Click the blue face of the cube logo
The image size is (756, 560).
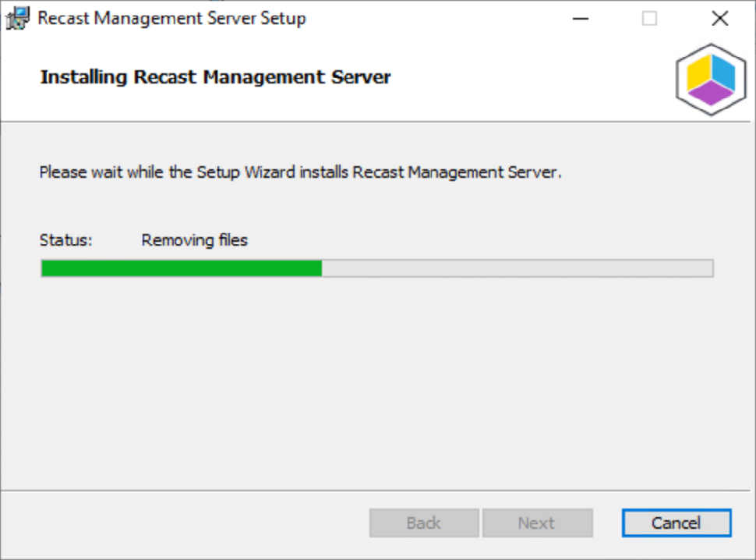[x=724, y=73]
